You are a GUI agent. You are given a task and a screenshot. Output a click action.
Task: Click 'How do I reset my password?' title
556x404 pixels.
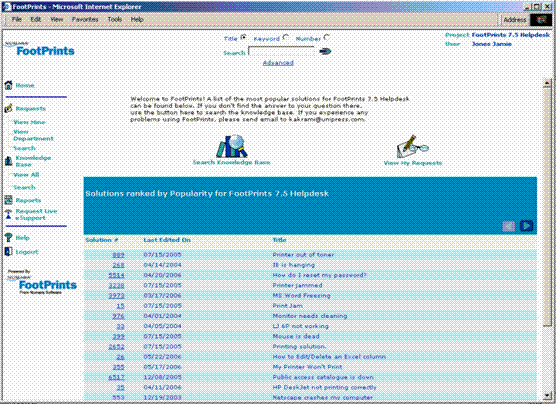[x=319, y=275]
